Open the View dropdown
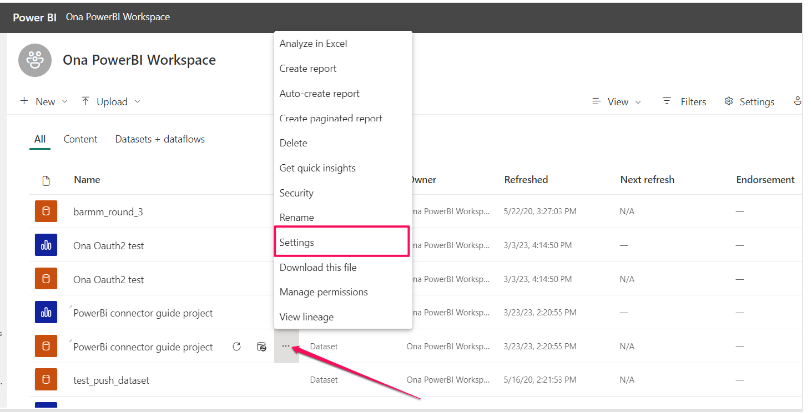The height and width of the screenshot is (413, 811). click(617, 102)
